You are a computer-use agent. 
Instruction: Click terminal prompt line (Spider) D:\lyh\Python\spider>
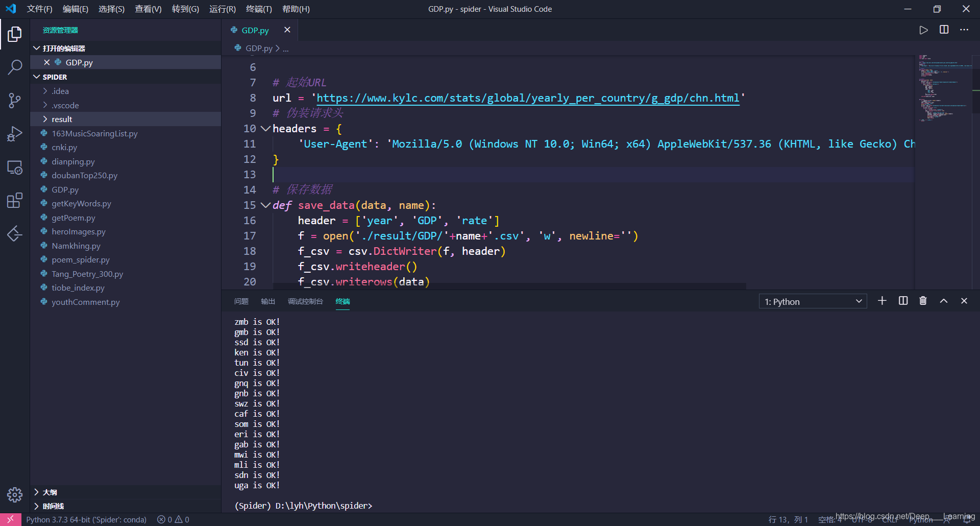pyautogui.click(x=303, y=506)
